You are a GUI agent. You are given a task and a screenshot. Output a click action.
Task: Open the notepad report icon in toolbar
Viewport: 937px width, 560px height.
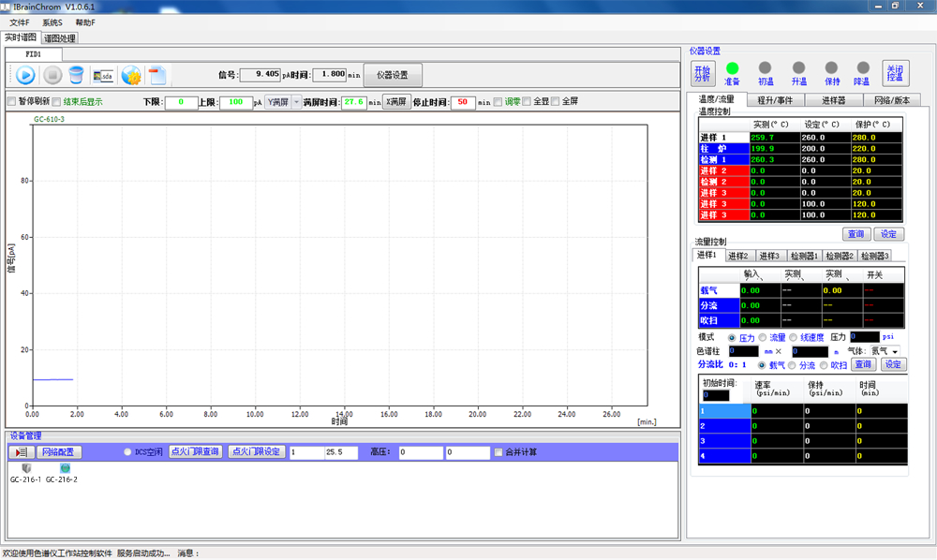point(157,75)
